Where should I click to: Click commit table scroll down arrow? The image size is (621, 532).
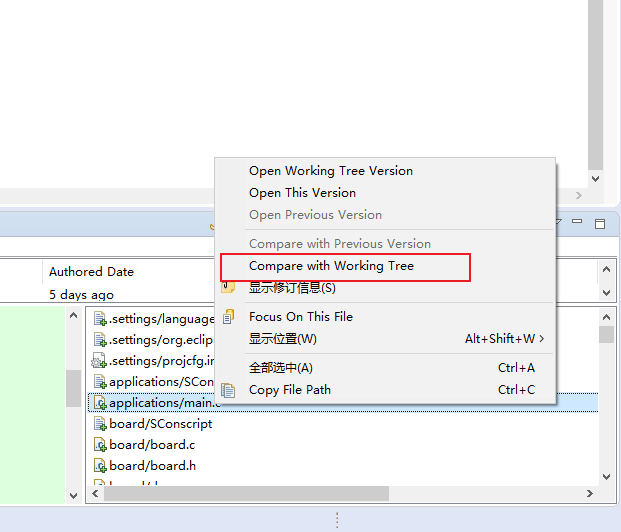[x=606, y=293]
